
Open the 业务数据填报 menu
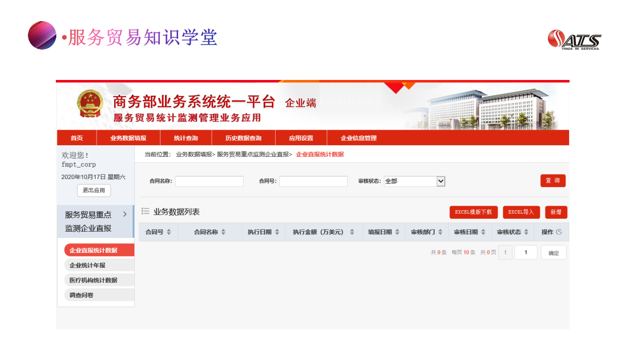128,138
